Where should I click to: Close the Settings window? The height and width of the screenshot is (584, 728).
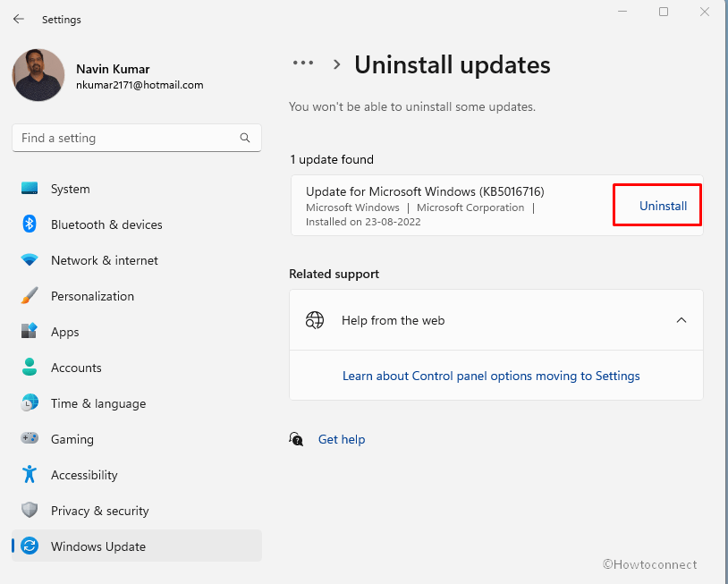(x=705, y=12)
